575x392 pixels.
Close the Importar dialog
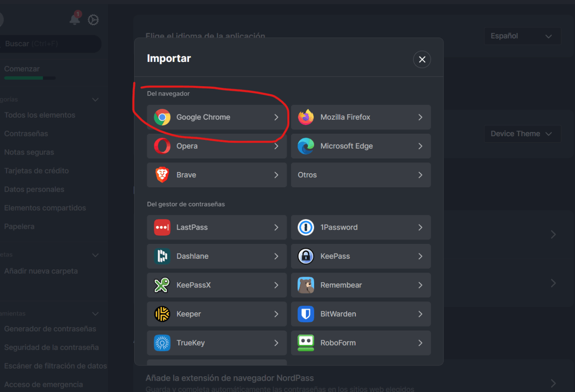[422, 59]
